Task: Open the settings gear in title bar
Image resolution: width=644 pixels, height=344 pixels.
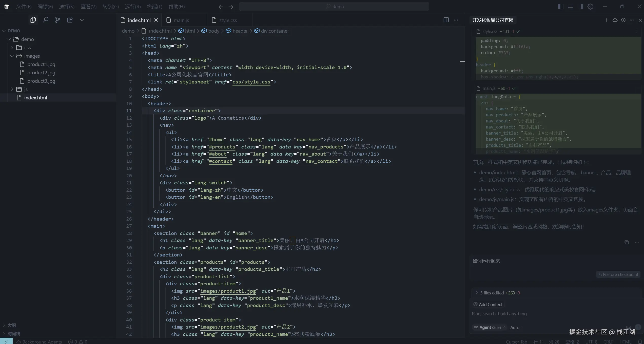Action: point(590,7)
